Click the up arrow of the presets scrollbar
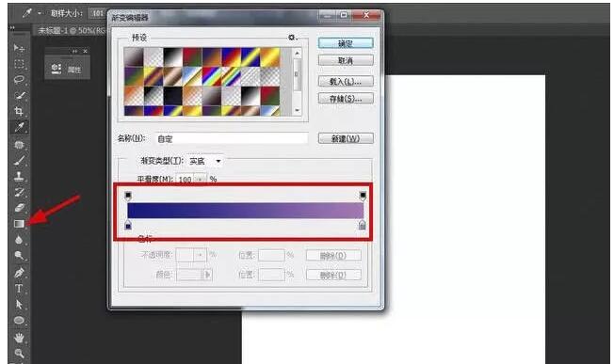 [298, 53]
